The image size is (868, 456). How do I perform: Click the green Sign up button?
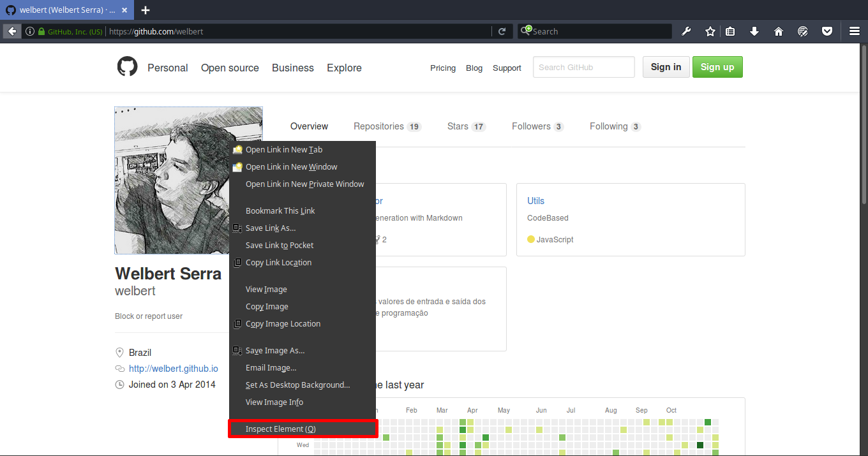(x=717, y=67)
